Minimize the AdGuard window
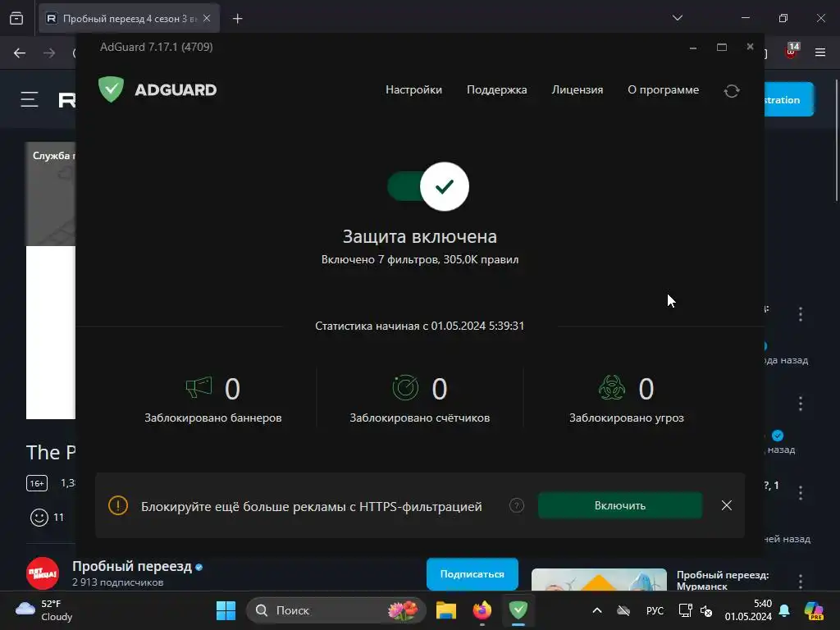Image resolution: width=840 pixels, height=630 pixels. [692, 48]
